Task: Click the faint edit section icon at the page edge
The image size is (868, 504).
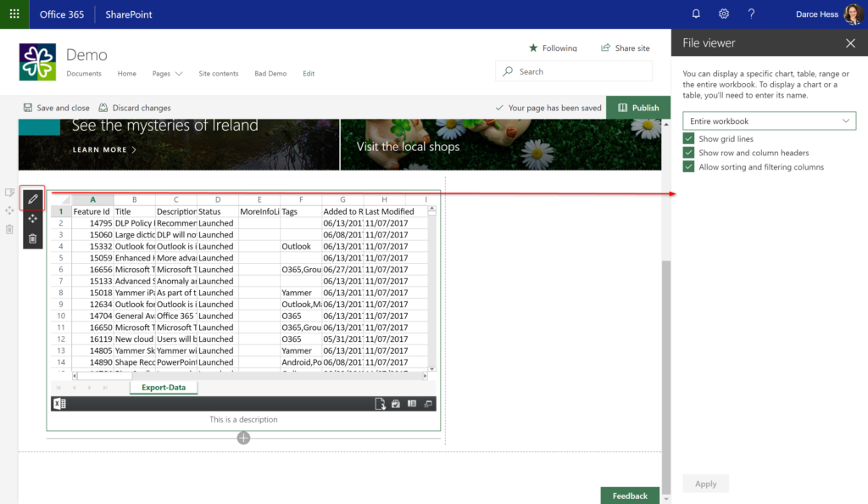Action: [9, 193]
